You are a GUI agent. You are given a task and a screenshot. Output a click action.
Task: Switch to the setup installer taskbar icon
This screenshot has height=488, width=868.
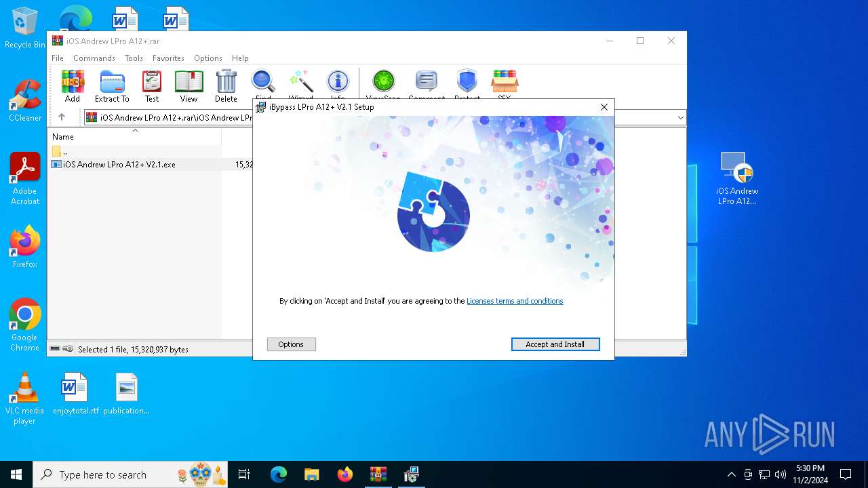pos(411,474)
